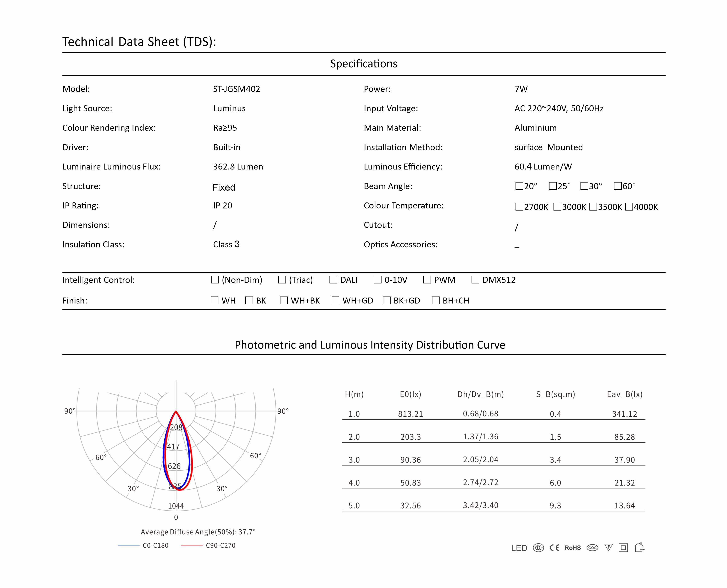Click the C90-C270 red legend line

192,545
